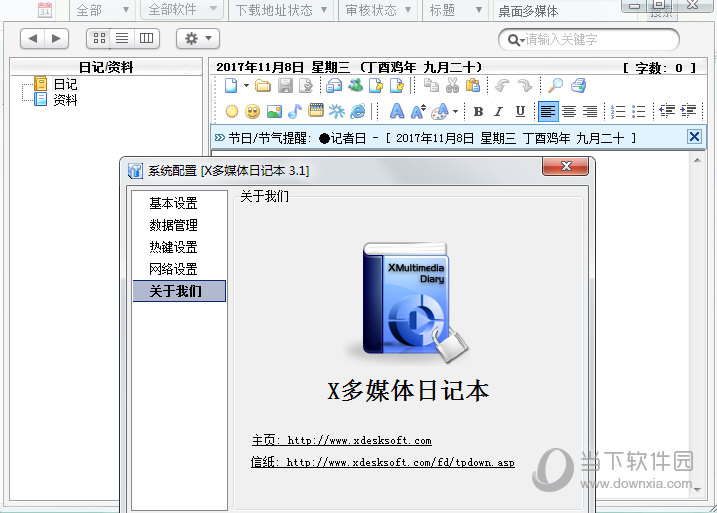Click the XMultimedia Diary logo image
The width and height of the screenshot is (717, 513).
(407, 302)
